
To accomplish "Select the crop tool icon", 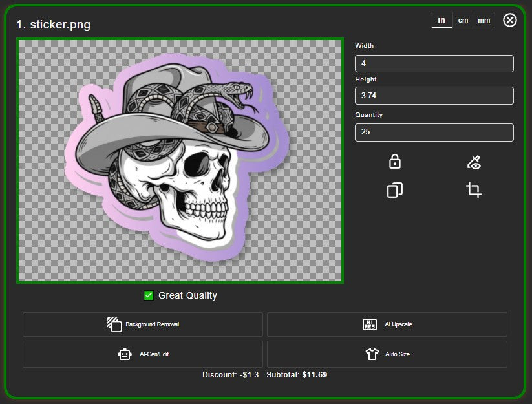I will pos(474,190).
